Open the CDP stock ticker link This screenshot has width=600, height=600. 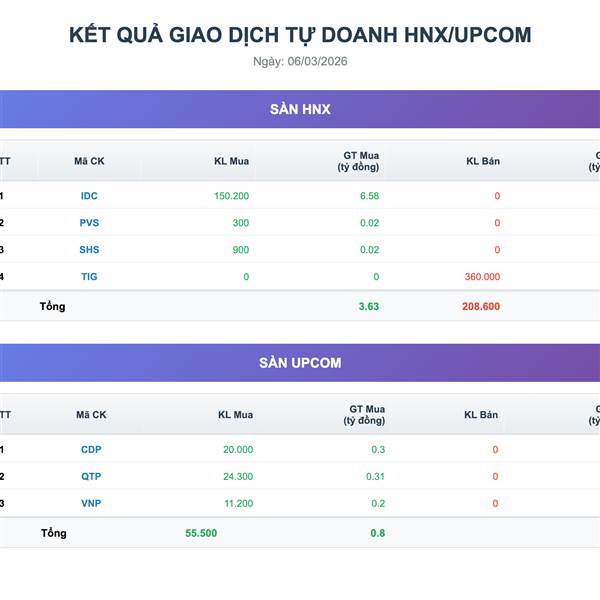(x=91, y=450)
